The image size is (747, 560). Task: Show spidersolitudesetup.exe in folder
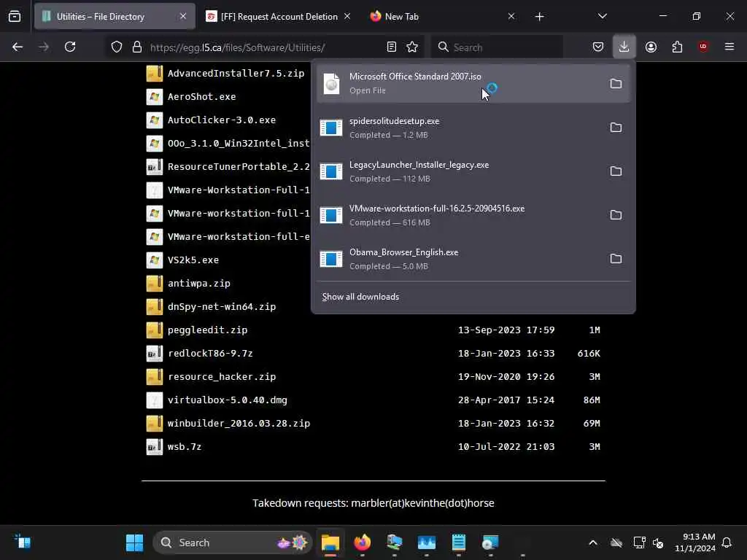point(616,128)
